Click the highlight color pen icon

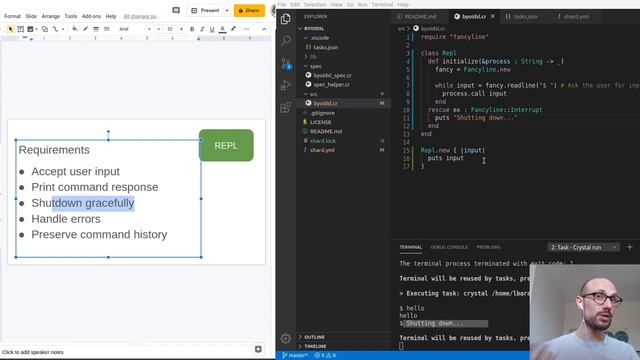[x=233, y=29]
